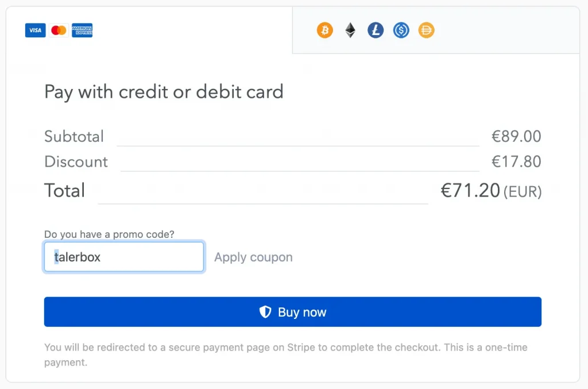588x389 pixels.
Task: Click the Mastercard logo
Action: coord(59,30)
